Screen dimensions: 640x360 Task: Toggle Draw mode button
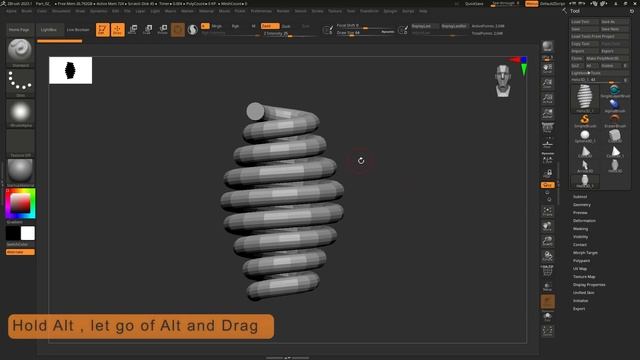118,29
